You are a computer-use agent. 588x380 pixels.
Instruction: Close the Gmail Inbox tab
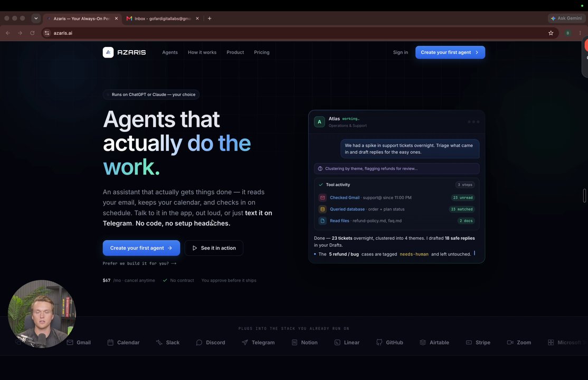pos(197,18)
